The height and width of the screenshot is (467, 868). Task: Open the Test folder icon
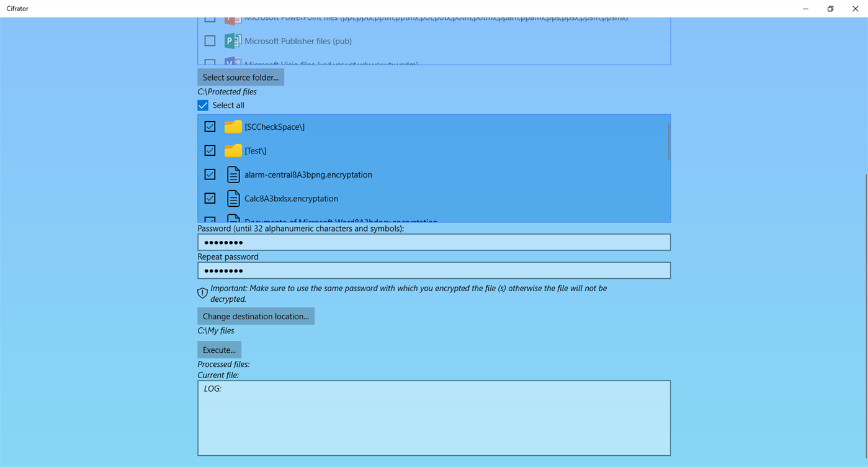232,150
